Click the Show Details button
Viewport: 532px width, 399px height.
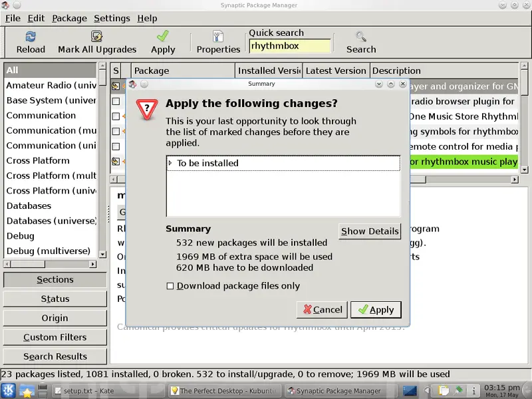click(x=370, y=231)
